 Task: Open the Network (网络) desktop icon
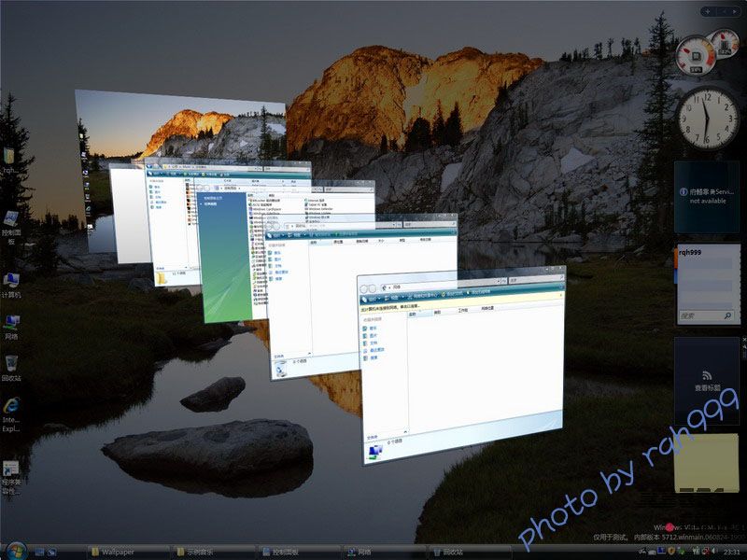click(11, 322)
